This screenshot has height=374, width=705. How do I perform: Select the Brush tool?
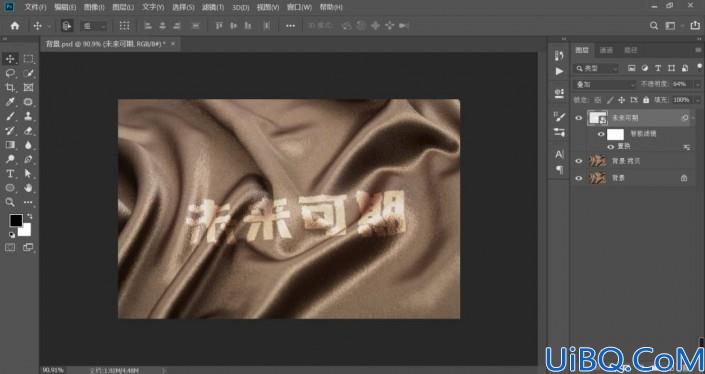click(10, 116)
